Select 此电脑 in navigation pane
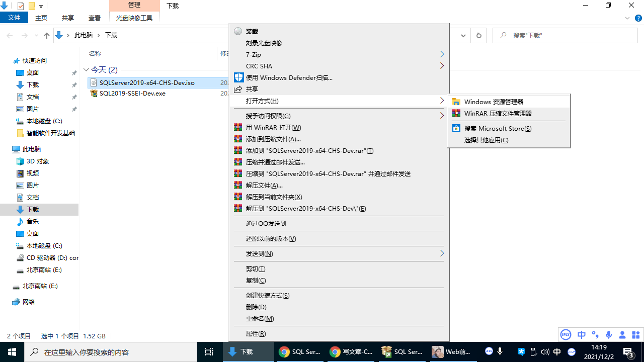644x362 pixels. point(32,149)
